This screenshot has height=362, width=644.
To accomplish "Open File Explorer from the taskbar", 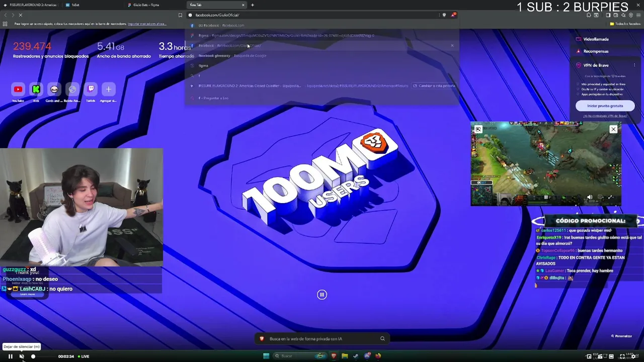I will tap(345, 356).
